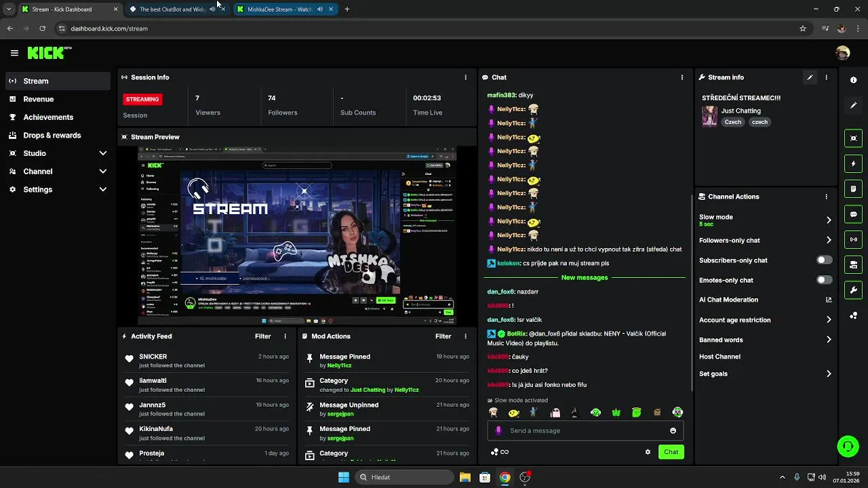Open Followers-only chat options arrow
This screenshot has width=868, height=488.
click(829, 240)
